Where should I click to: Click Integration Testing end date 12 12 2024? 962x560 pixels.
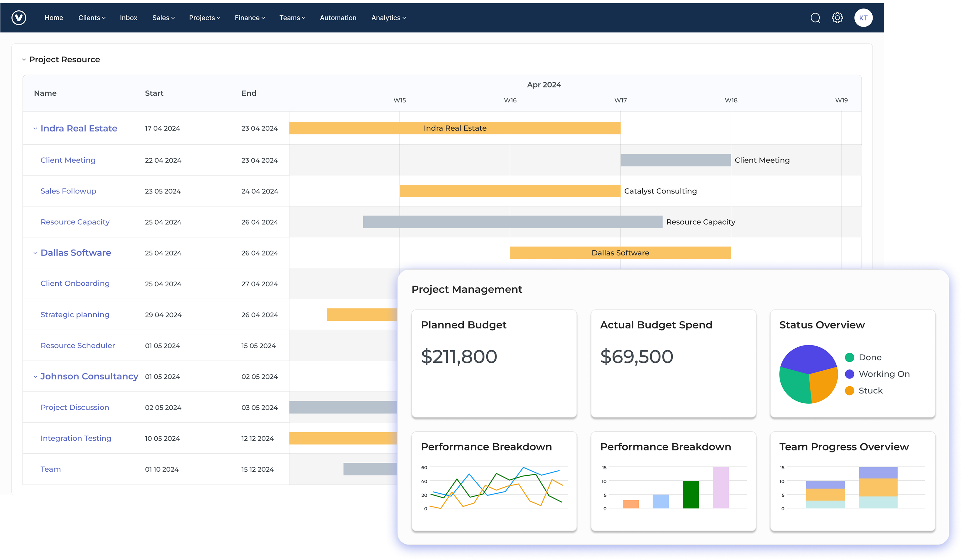tap(257, 438)
